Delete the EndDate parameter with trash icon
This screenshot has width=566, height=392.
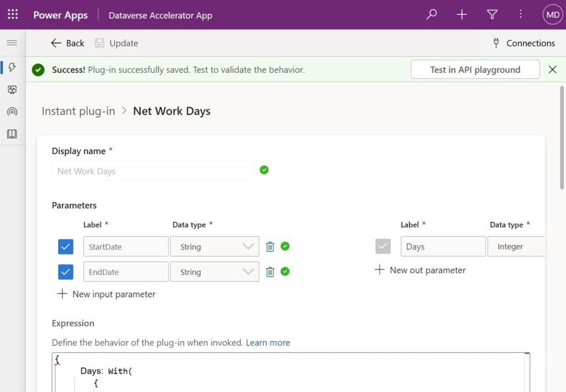(x=270, y=272)
